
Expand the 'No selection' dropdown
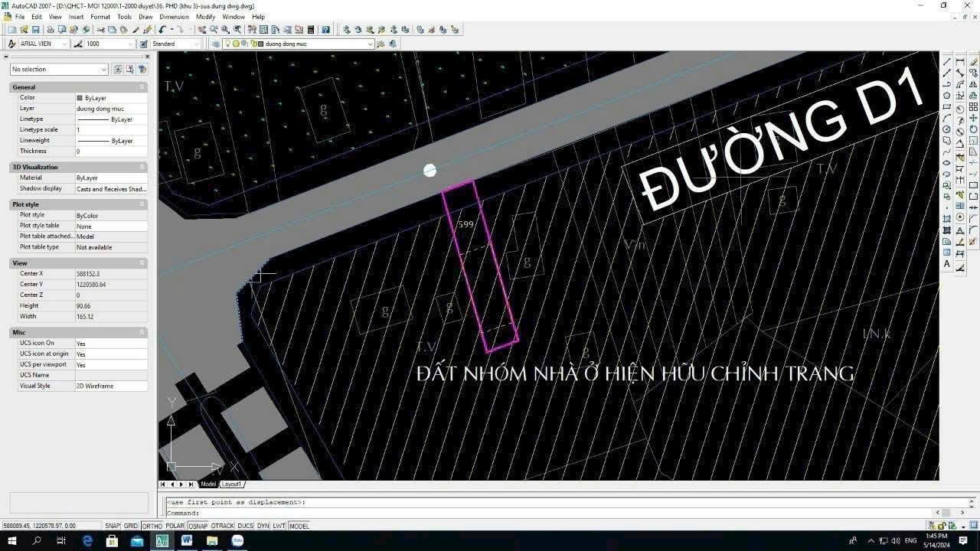tap(103, 69)
